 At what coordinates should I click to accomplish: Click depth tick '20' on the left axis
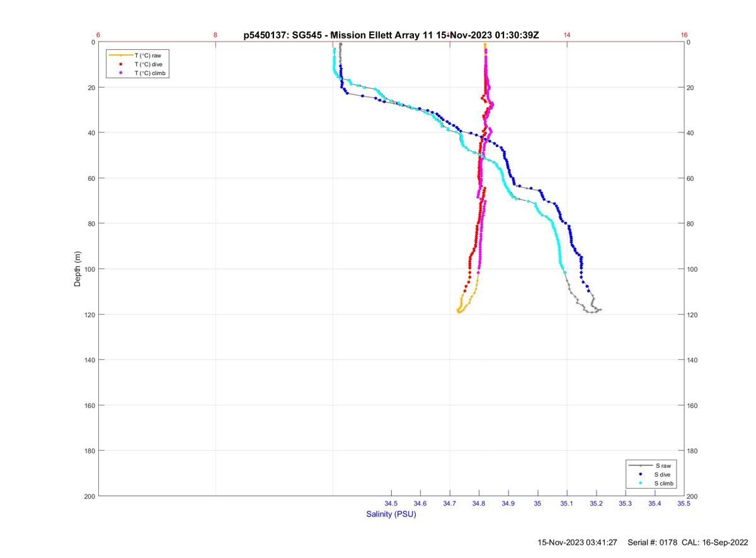pos(91,88)
